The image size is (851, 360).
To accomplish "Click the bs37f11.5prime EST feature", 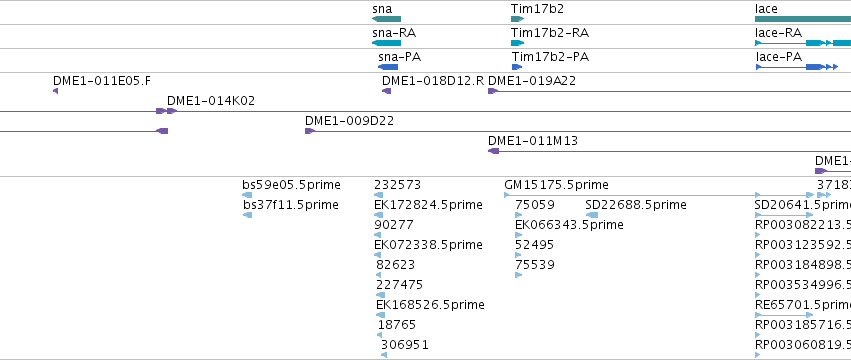I will [247, 215].
